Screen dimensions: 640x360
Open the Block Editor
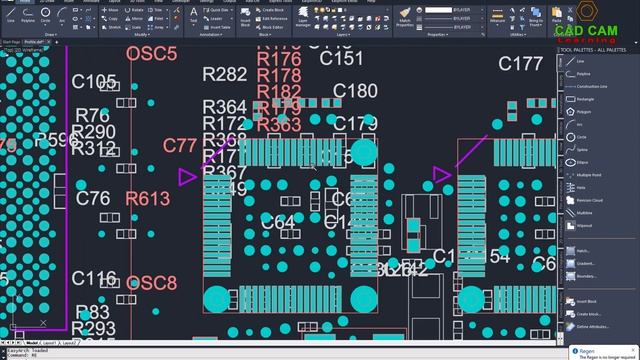pyautogui.click(x=269, y=27)
